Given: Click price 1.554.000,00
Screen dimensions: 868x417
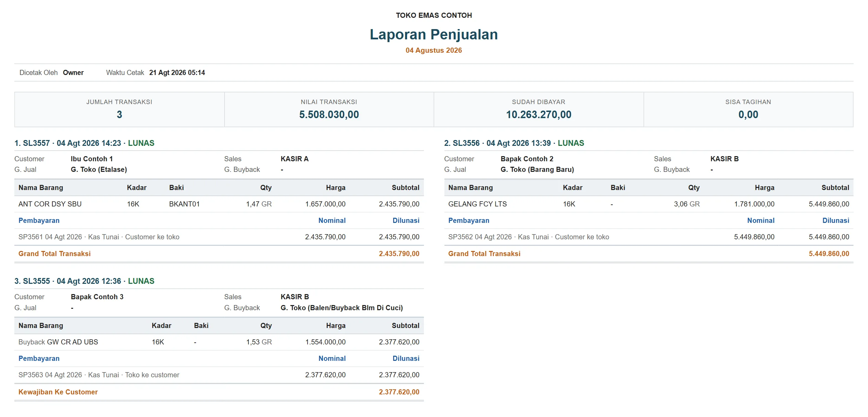Looking at the screenshot, I should pos(325,342).
